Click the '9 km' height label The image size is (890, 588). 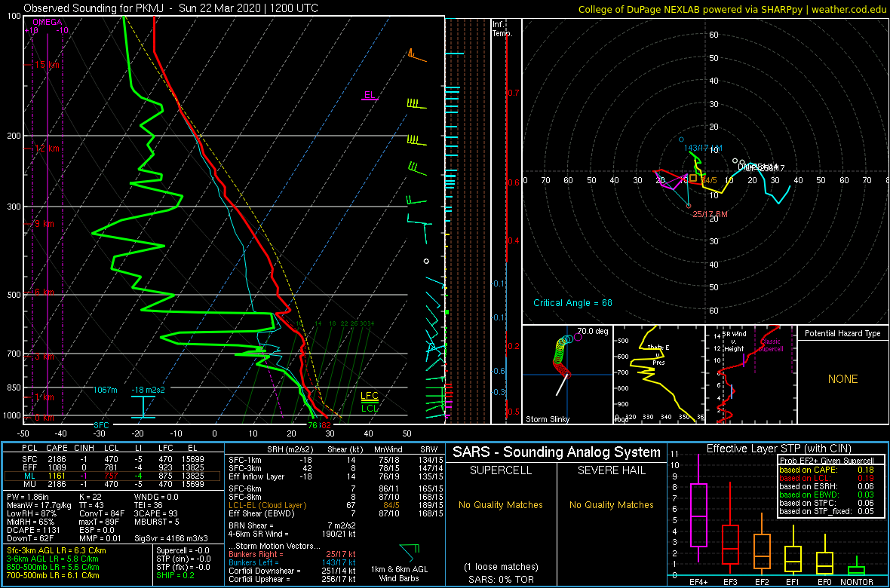click(x=44, y=224)
